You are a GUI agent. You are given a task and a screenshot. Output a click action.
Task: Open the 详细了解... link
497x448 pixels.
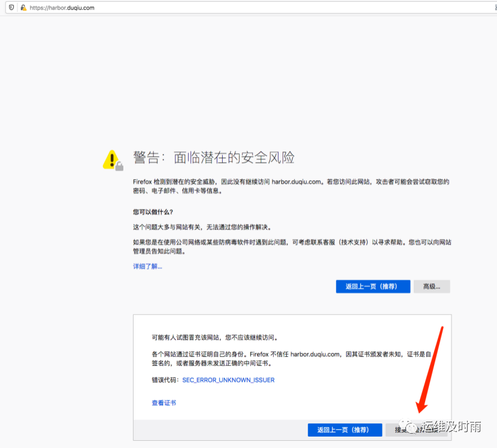pyautogui.click(x=147, y=267)
